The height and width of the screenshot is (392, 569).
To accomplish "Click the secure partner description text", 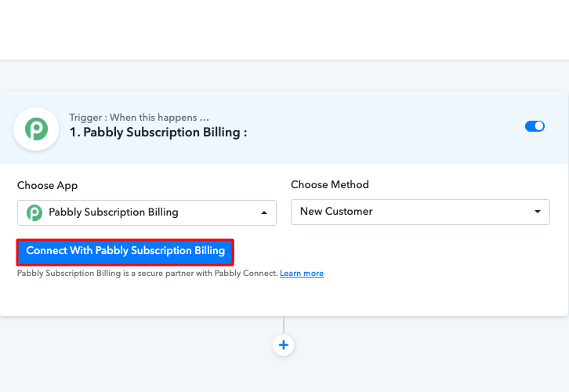I will [x=147, y=274].
